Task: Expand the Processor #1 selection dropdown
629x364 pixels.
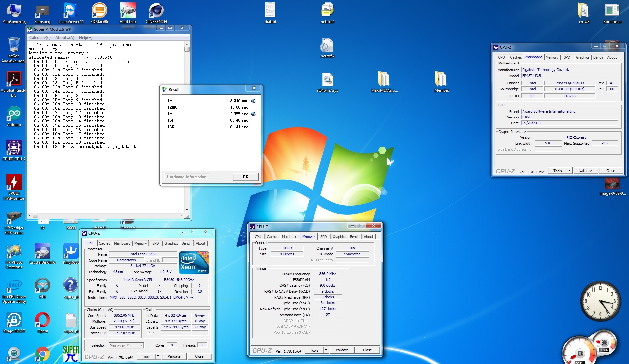Action: click(141, 346)
